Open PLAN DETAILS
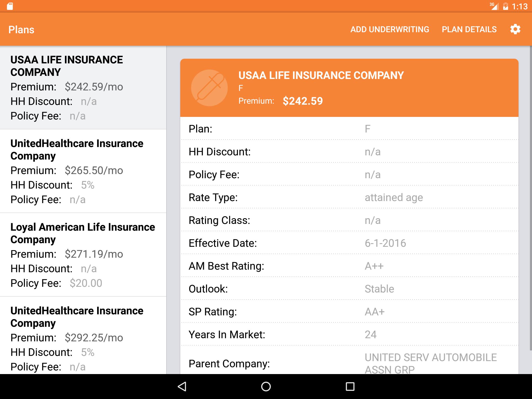532x399 pixels. (x=469, y=29)
